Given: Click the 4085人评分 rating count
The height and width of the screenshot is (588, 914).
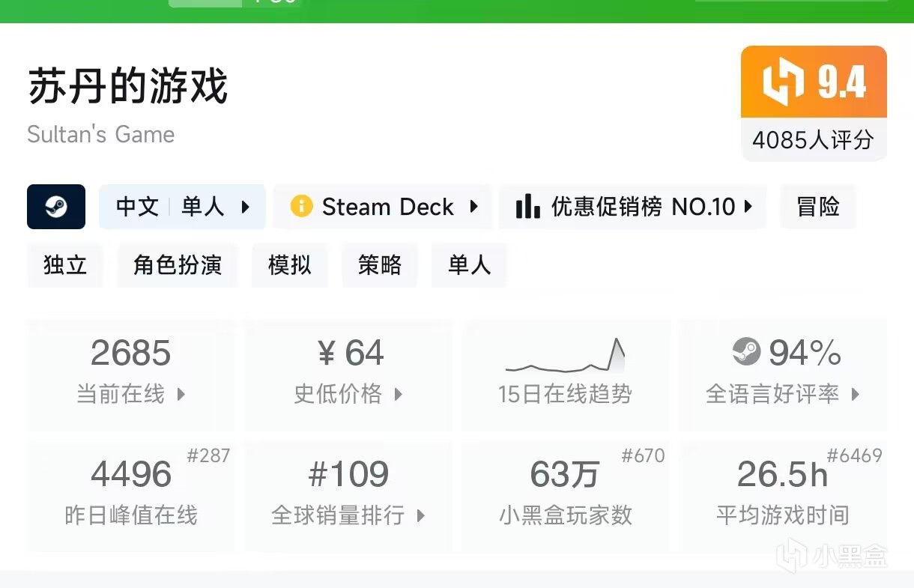Looking at the screenshot, I should pyautogui.click(x=814, y=140).
